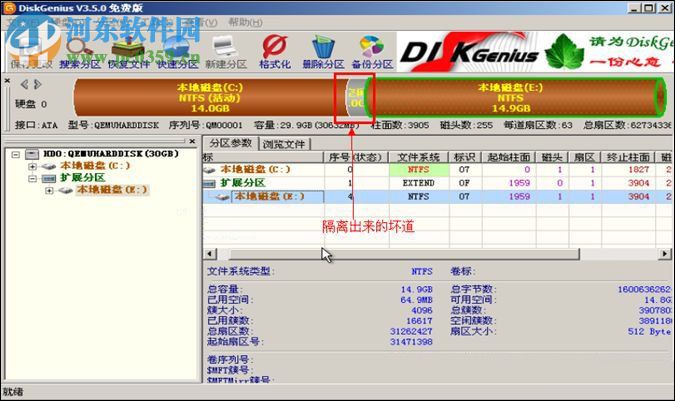Click the 已用簇数 value 16617
675x401 pixels.
419,321
